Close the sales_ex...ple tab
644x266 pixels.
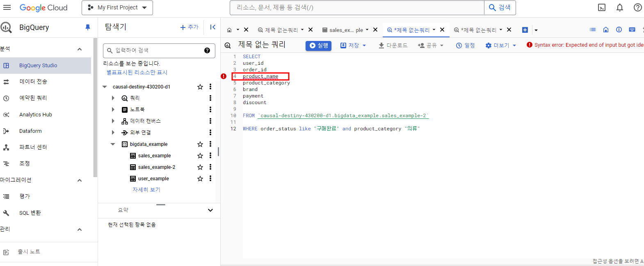(375, 30)
